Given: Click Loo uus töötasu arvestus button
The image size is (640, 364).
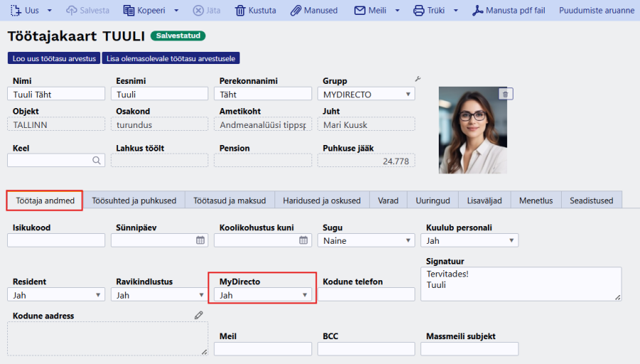Looking at the screenshot, I should click(54, 58).
